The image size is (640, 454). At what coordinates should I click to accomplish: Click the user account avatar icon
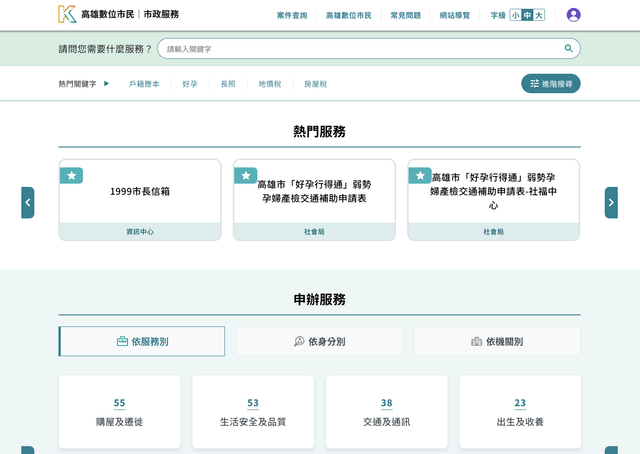click(573, 15)
